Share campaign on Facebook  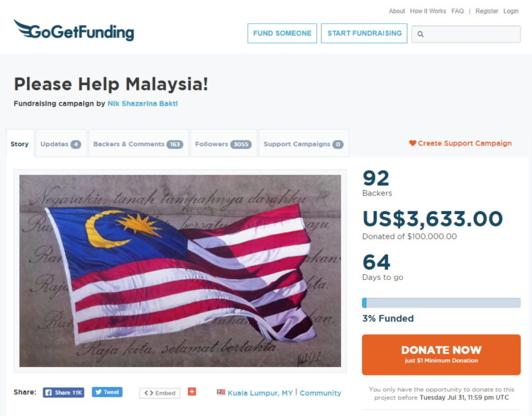point(63,393)
